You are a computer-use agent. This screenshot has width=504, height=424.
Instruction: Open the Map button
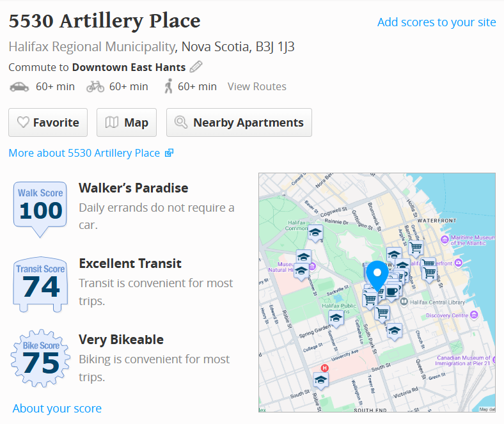coord(127,123)
